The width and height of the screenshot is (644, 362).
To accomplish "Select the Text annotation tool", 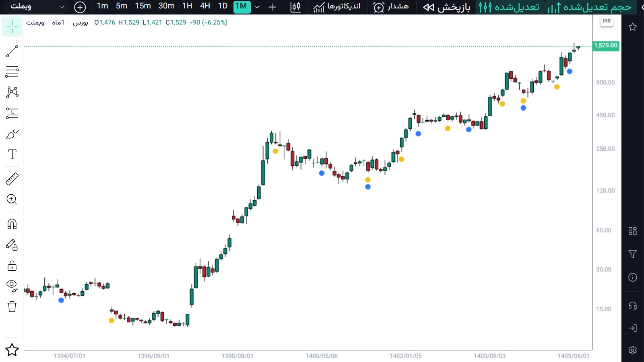I will (x=12, y=154).
